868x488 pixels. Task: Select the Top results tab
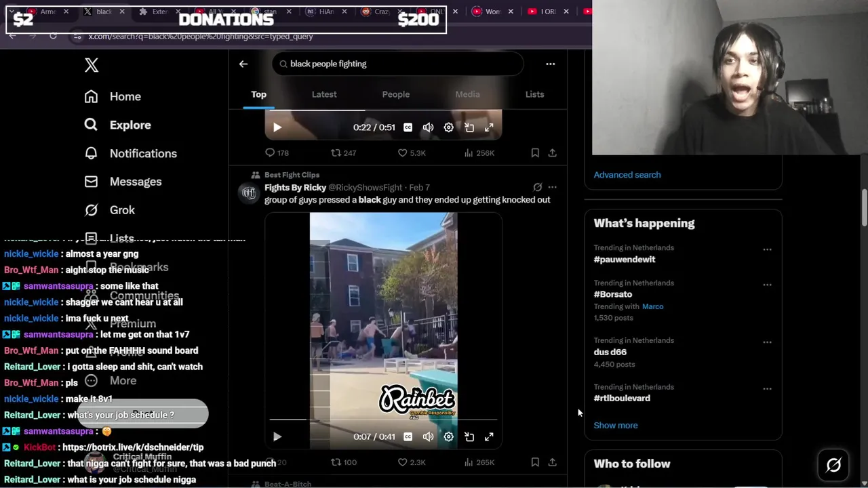point(259,94)
